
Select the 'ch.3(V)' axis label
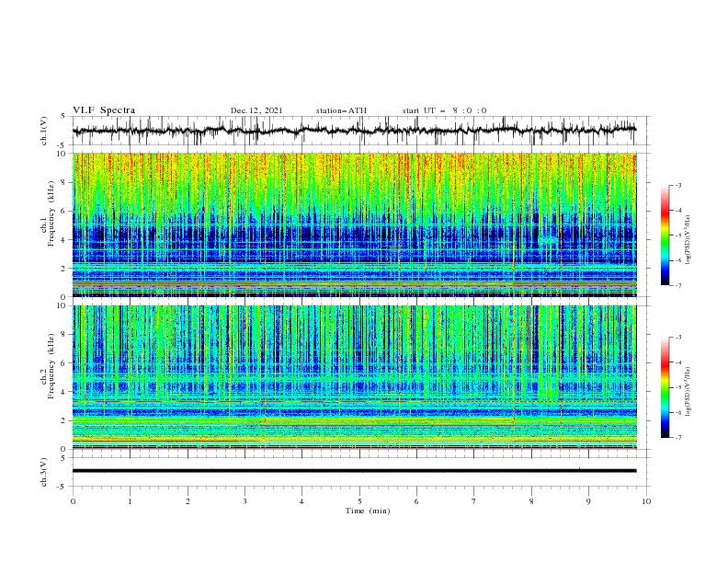coord(44,472)
